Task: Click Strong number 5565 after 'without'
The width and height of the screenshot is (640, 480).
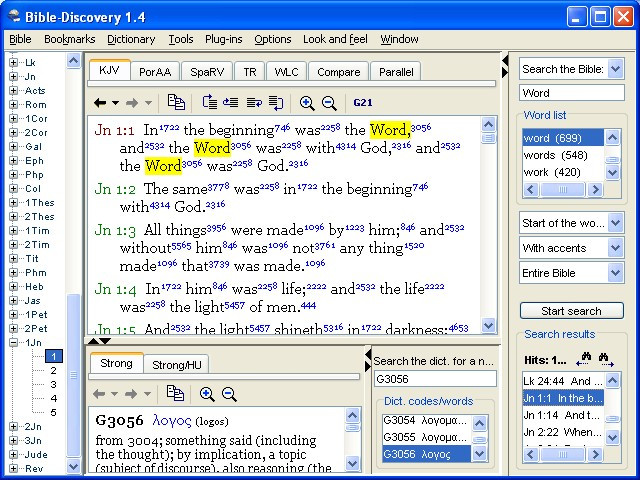Action: click(x=181, y=245)
